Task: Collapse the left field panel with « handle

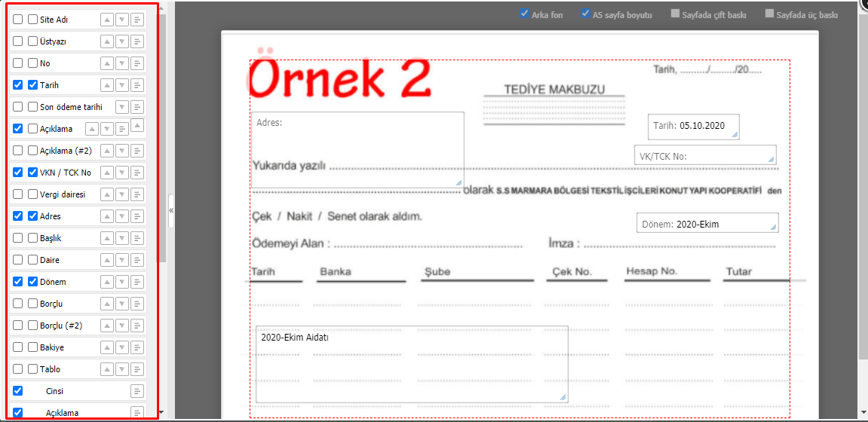Action: (x=171, y=211)
